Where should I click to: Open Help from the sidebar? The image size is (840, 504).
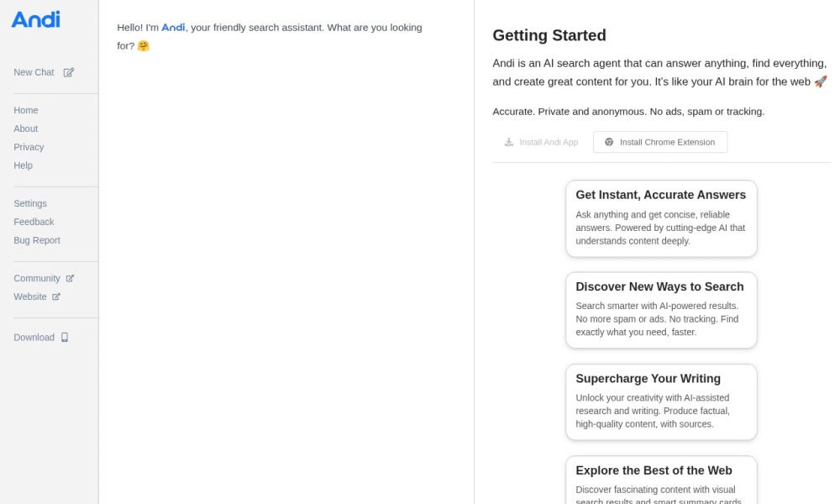pyautogui.click(x=24, y=166)
